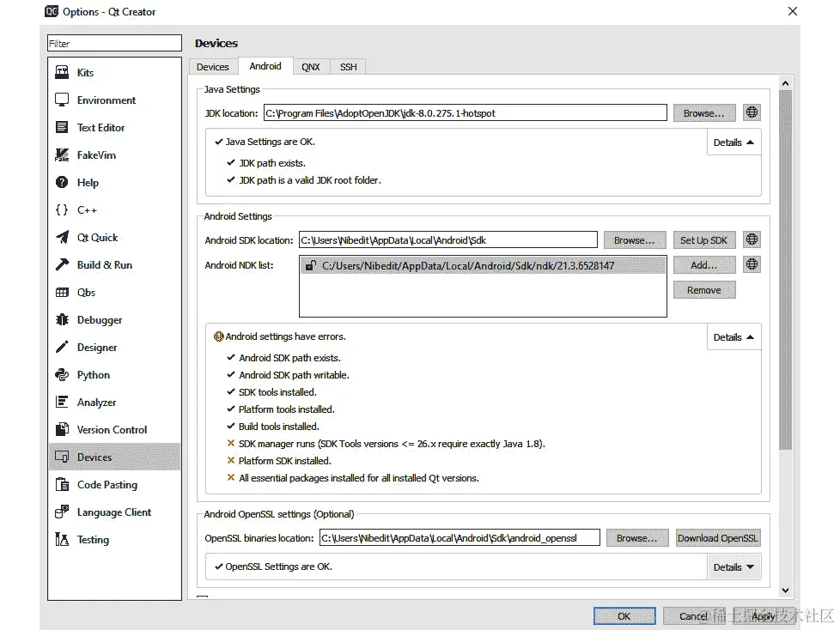Add an Android NDK entry

(x=704, y=265)
